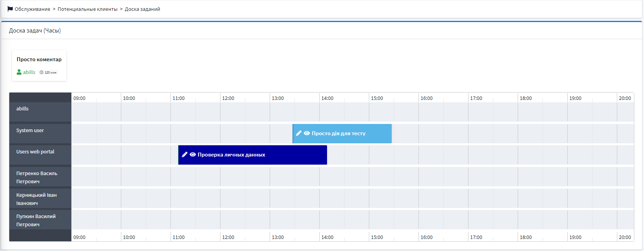Select the System user row
Viewport: 644px width, 251px height.
(30, 131)
